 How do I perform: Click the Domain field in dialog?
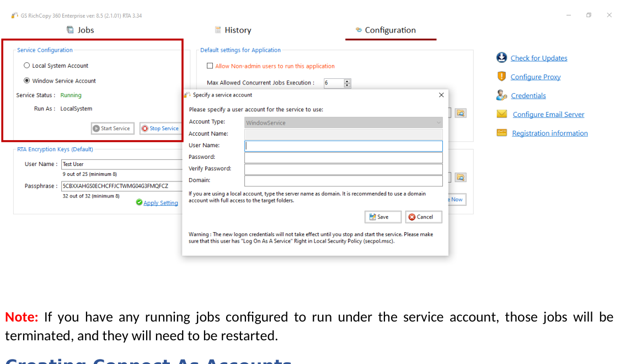point(343,180)
